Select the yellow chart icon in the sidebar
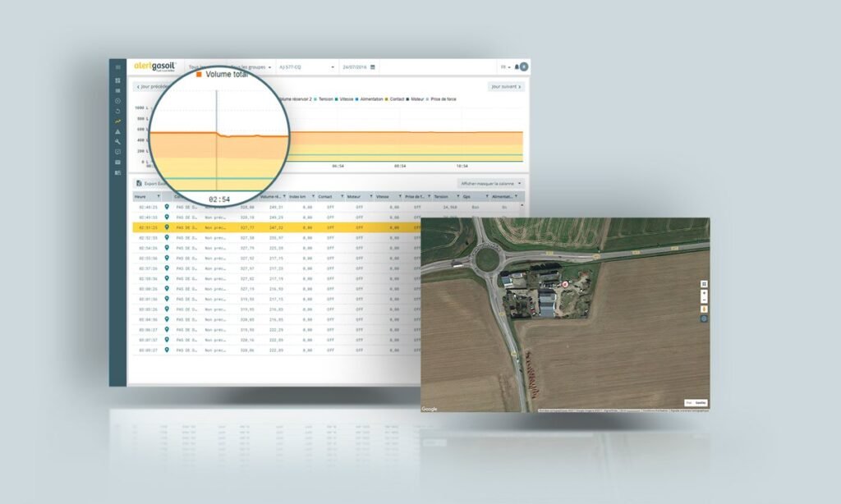The height and width of the screenshot is (504, 841). 118,121
